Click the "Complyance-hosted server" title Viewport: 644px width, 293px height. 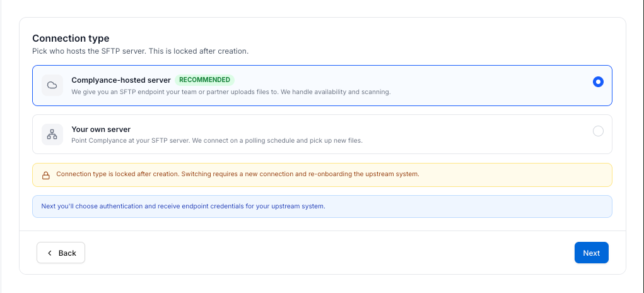[121, 80]
